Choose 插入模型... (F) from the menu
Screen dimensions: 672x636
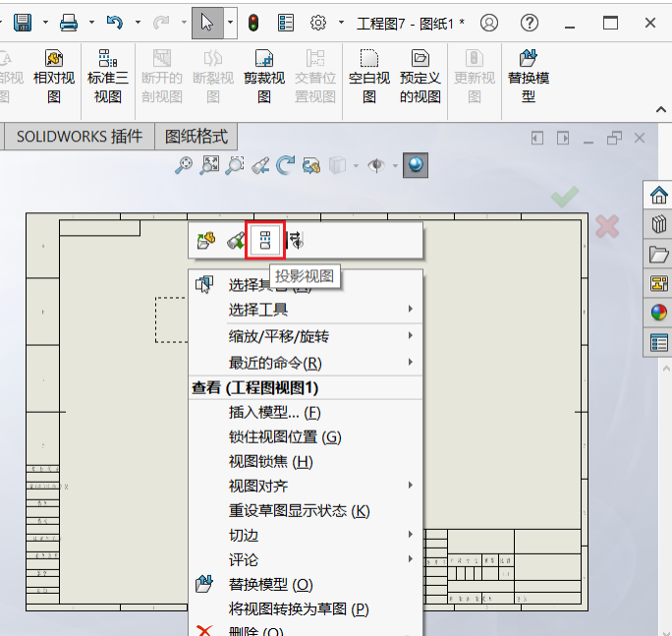(x=306, y=413)
